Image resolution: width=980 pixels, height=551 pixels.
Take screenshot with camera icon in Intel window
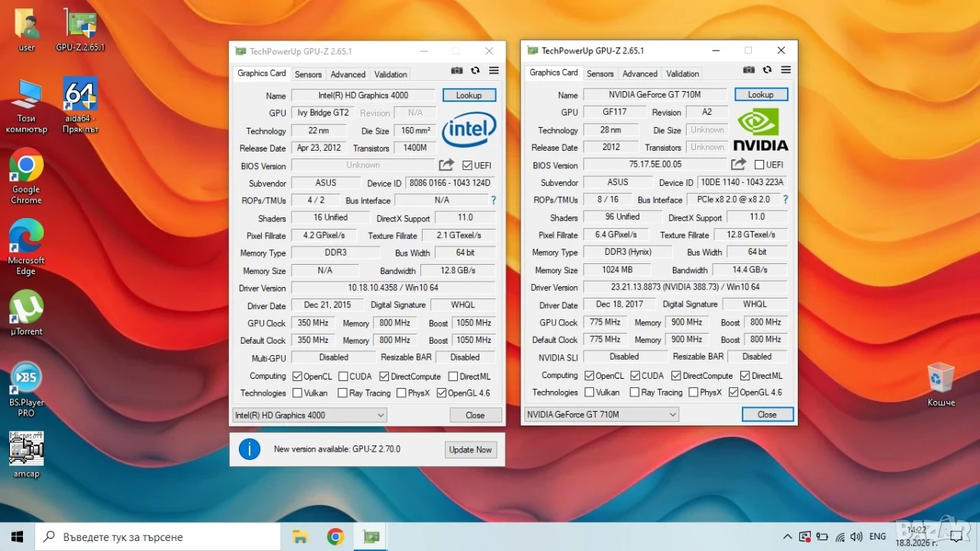coord(457,70)
